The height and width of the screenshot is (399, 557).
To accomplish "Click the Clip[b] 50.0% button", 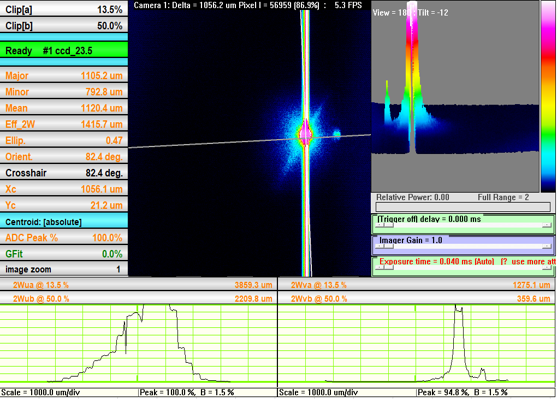I will 64,25.
